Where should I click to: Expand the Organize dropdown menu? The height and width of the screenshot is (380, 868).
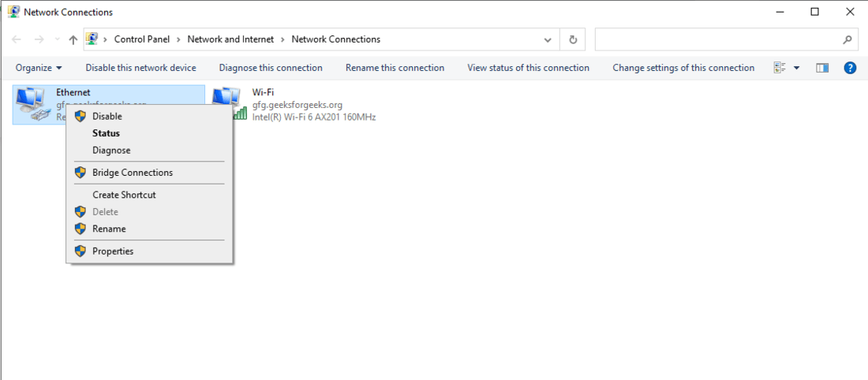point(39,68)
